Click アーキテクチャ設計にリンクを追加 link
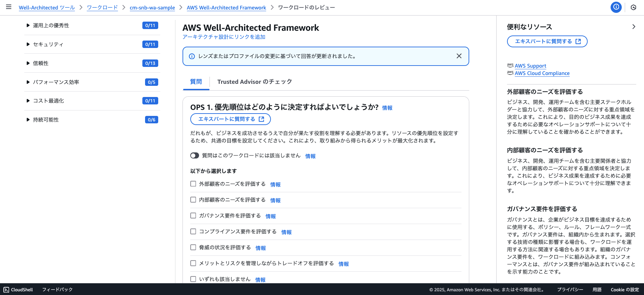The height and width of the screenshot is (295, 644). (x=224, y=37)
